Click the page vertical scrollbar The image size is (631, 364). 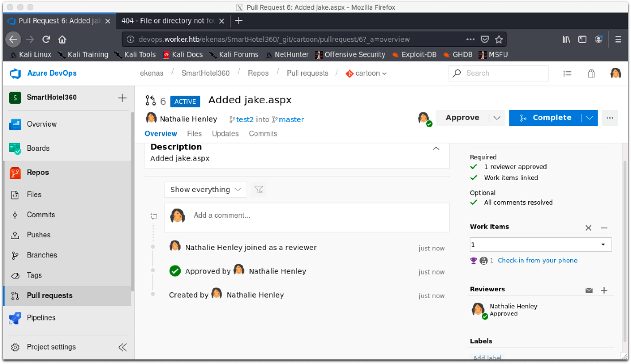click(x=625, y=252)
